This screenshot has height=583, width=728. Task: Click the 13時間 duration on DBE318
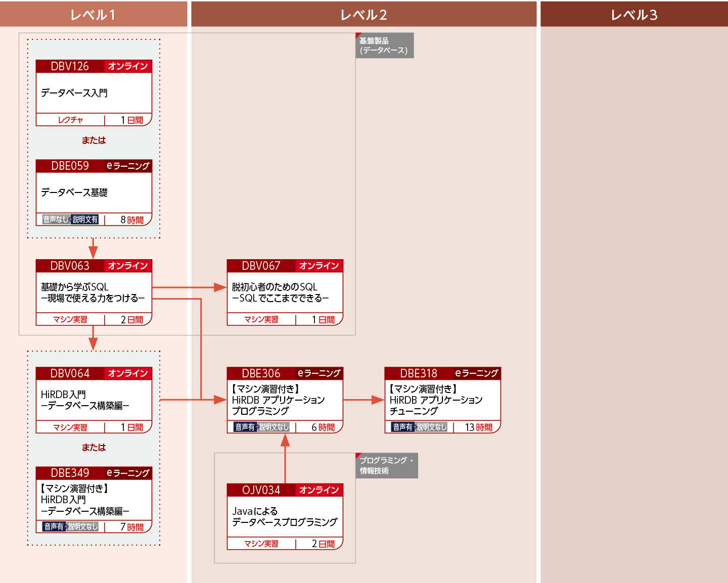pos(479,427)
